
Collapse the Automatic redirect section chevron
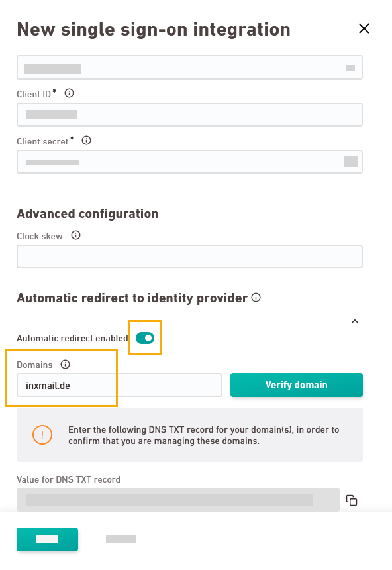[355, 321]
